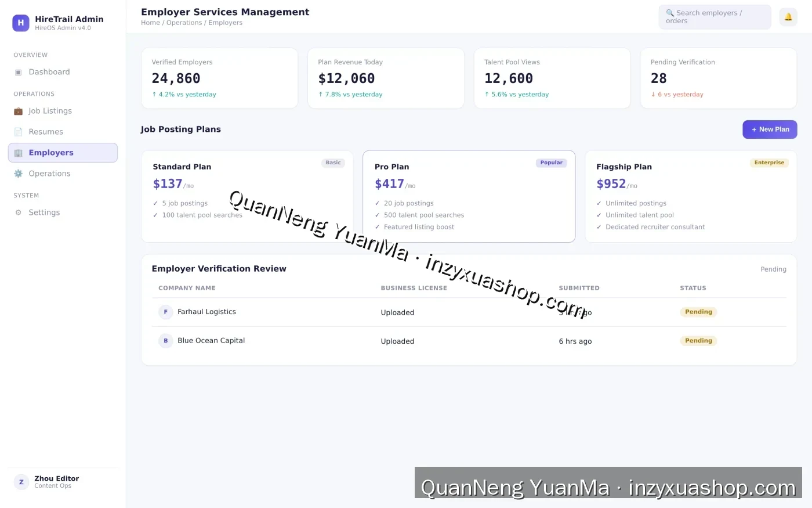Image resolution: width=812 pixels, height=508 pixels.
Task: Go to the Resumes section
Action: click(63, 132)
